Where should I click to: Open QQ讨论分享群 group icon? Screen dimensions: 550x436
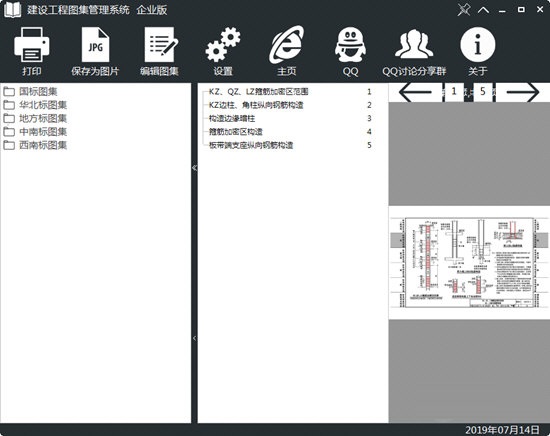[x=414, y=44]
